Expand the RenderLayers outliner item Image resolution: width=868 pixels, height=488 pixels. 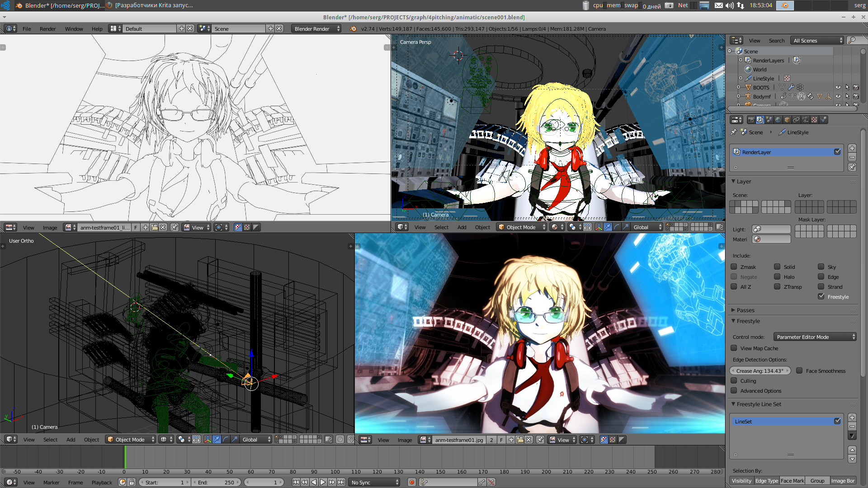coord(741,60)
